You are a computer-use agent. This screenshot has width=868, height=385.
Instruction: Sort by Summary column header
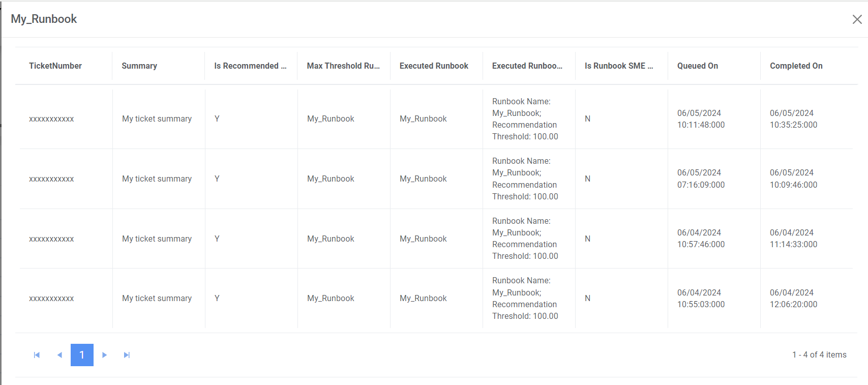[139, 66]
